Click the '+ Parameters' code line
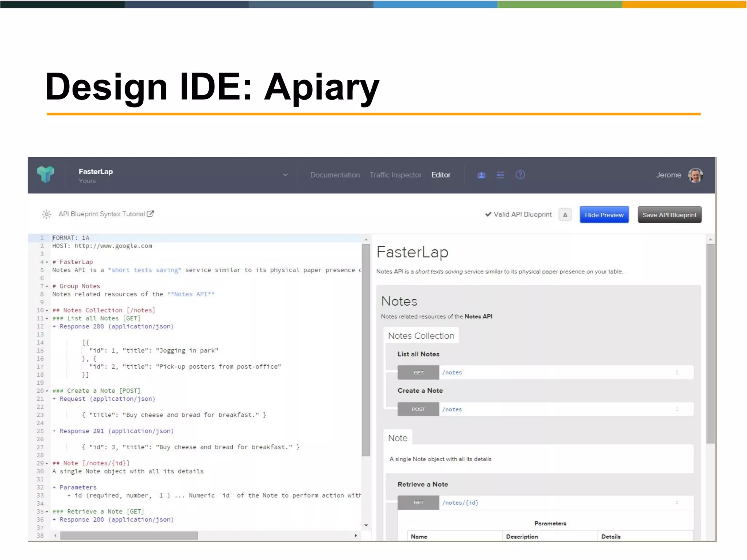The image size is (747, 560). pos(74,487)
